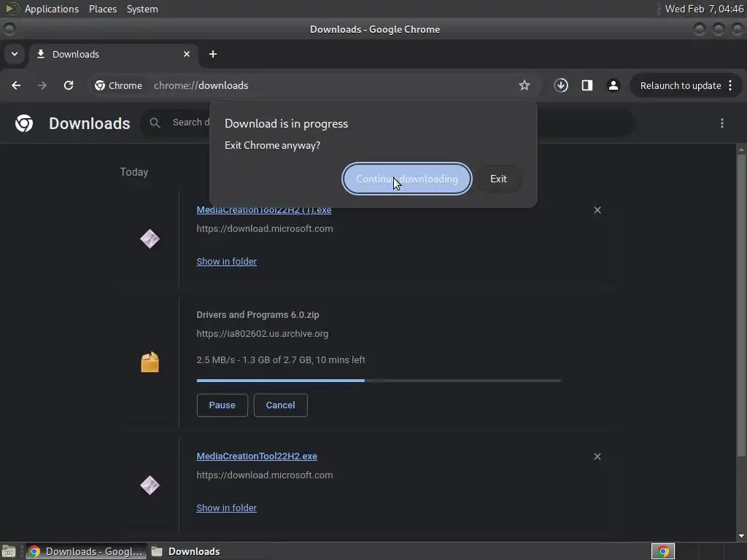Open the Chrome three-dot menu
747x560 pixels.
click(x=730, y=85)
